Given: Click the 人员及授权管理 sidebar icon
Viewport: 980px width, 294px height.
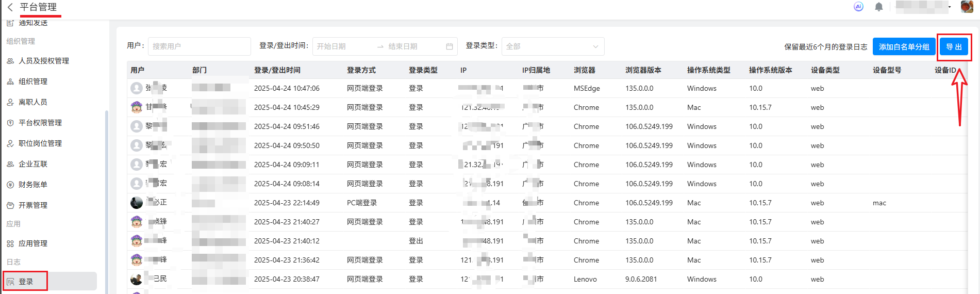Looking at the screenshot, I should (x=10, y=61).
